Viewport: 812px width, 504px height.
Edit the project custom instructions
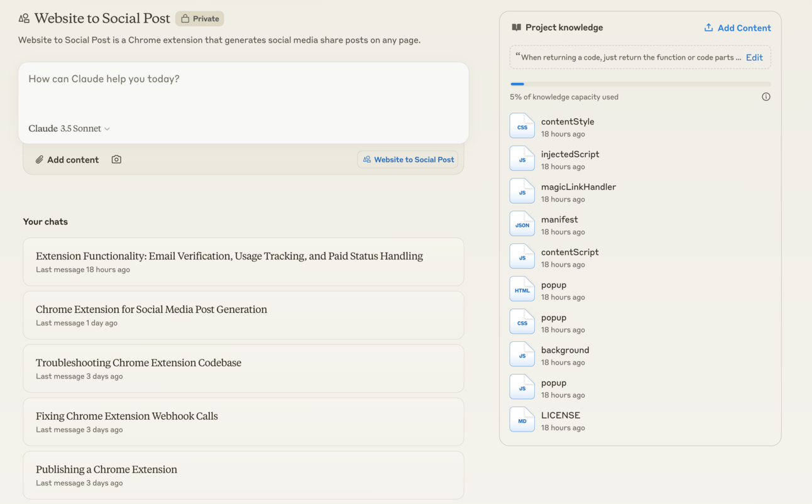click(x=754, y=57)
